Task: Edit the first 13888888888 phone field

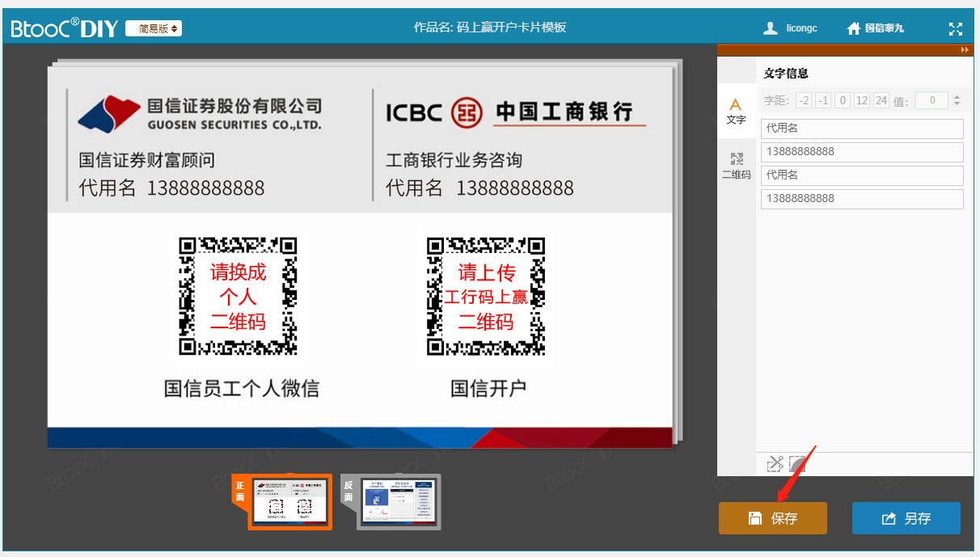Action: pos(862,152)
